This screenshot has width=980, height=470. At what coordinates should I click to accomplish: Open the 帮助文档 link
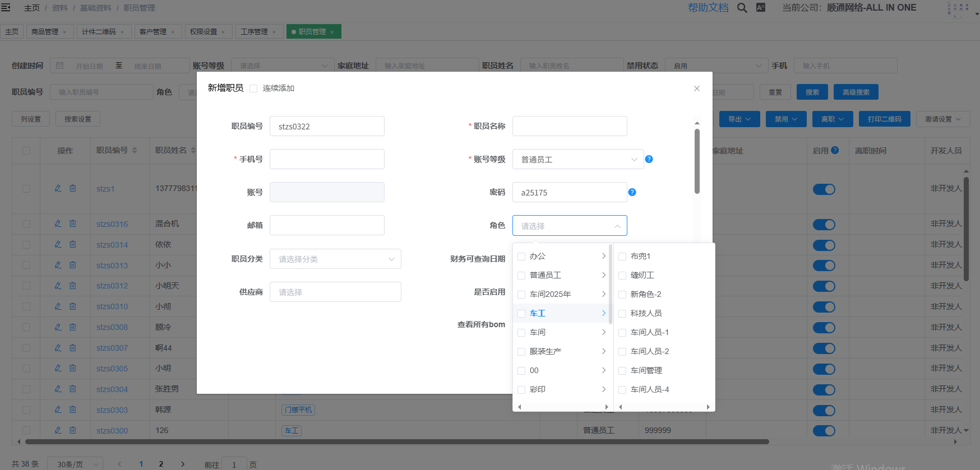click(708, 8)
